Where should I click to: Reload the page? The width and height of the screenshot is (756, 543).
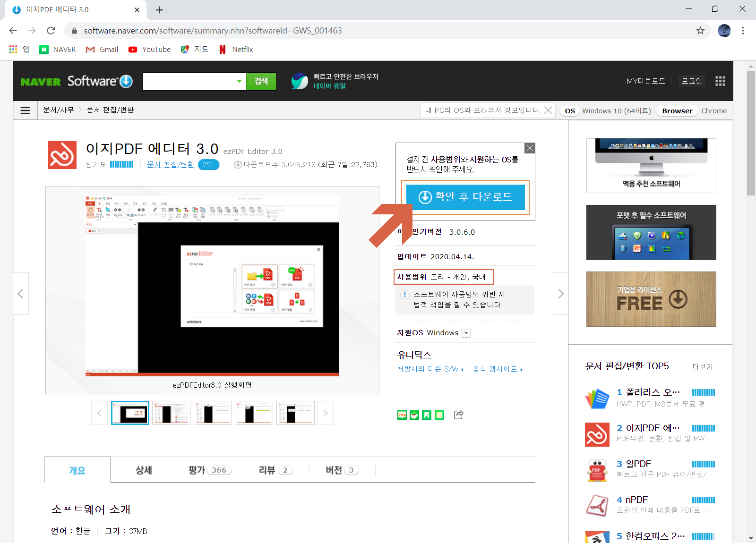[x=51, y=31]
